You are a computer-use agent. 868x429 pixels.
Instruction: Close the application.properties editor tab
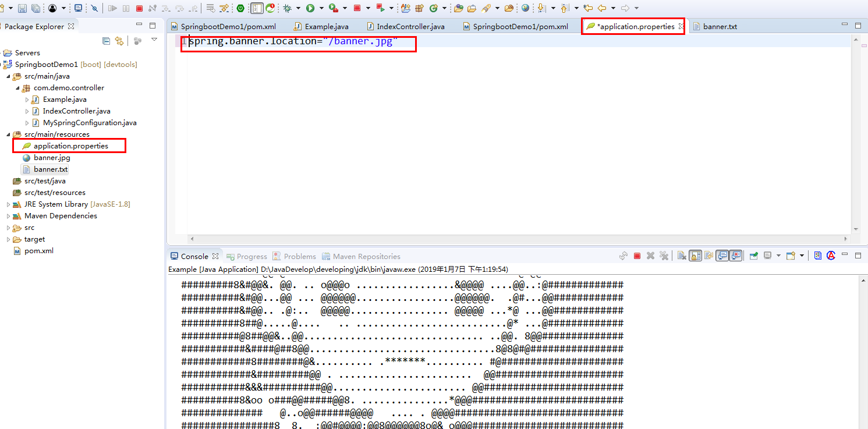click(681, 26)
